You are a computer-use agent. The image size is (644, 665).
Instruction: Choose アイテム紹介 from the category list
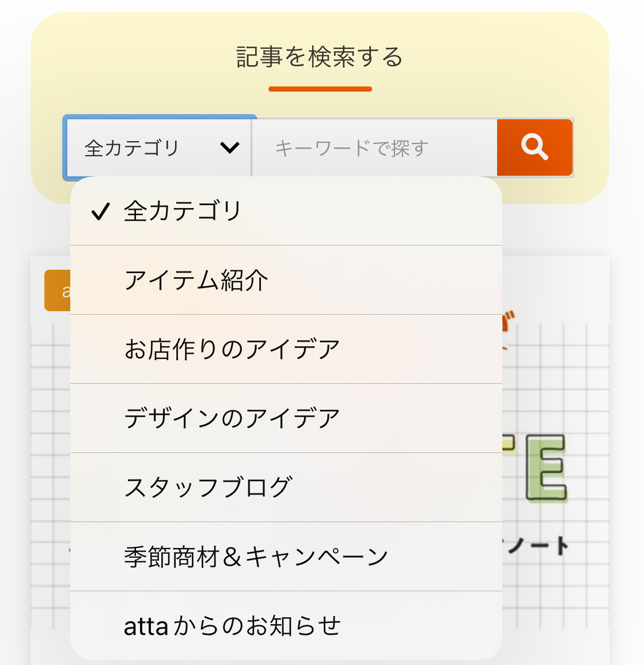(x=286, y=280)
